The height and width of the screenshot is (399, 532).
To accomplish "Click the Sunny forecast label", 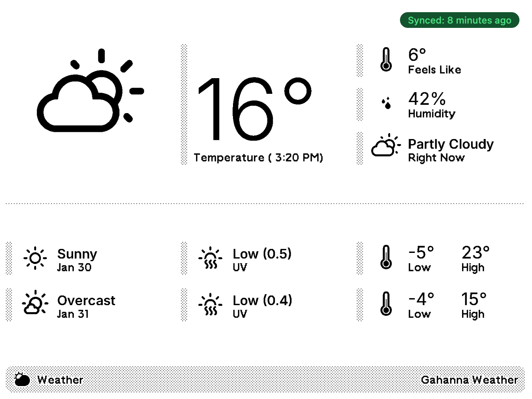I will click(77, 254).
